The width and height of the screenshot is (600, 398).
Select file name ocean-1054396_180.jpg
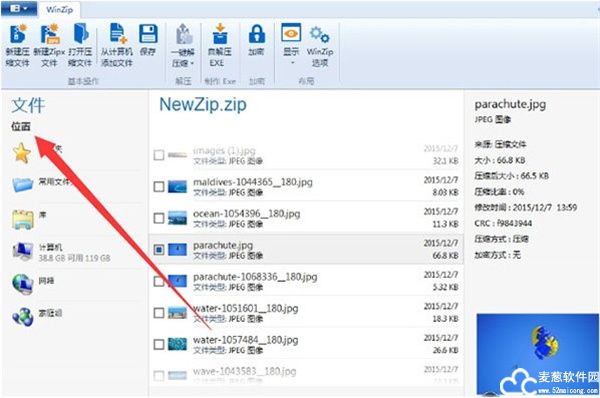click(x=246, y=214)
